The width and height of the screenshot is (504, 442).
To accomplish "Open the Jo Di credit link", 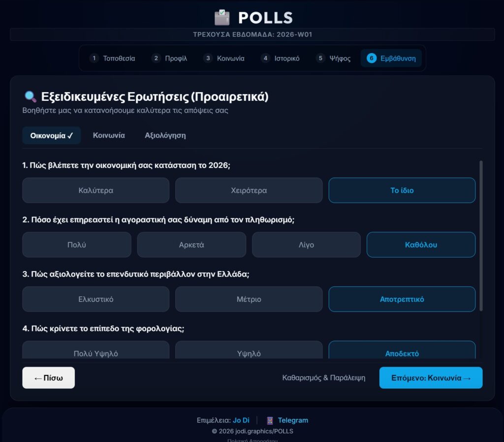I will [x=241, y=420].
